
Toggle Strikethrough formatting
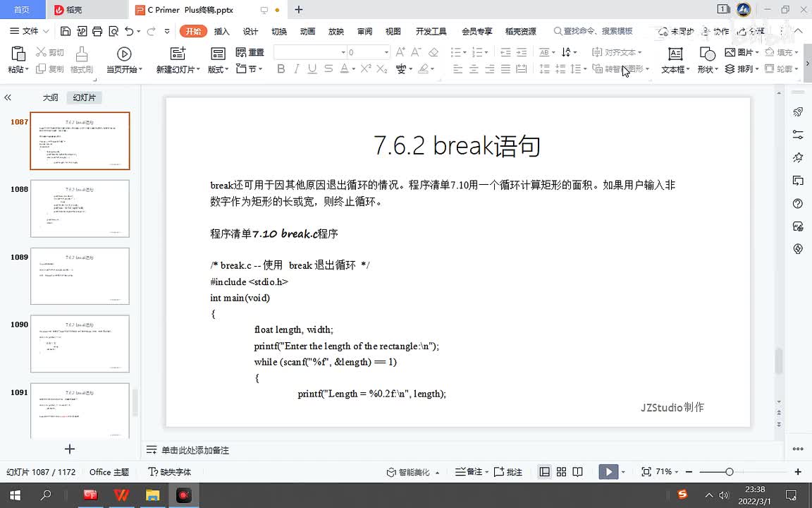[x=328, y=68]
